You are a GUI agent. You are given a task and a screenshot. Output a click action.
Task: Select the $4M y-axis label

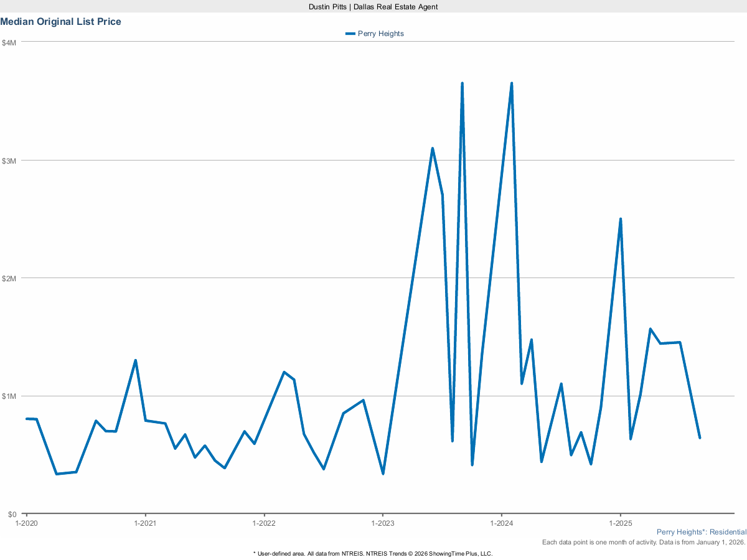9,42
